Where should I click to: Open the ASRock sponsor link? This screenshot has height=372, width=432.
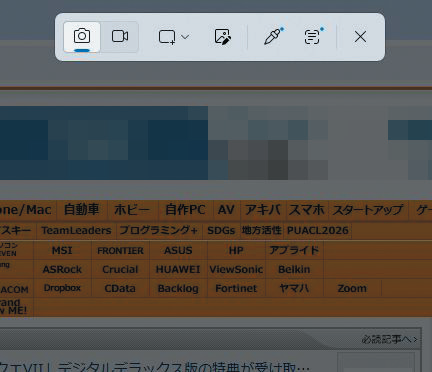coord(62,269)
